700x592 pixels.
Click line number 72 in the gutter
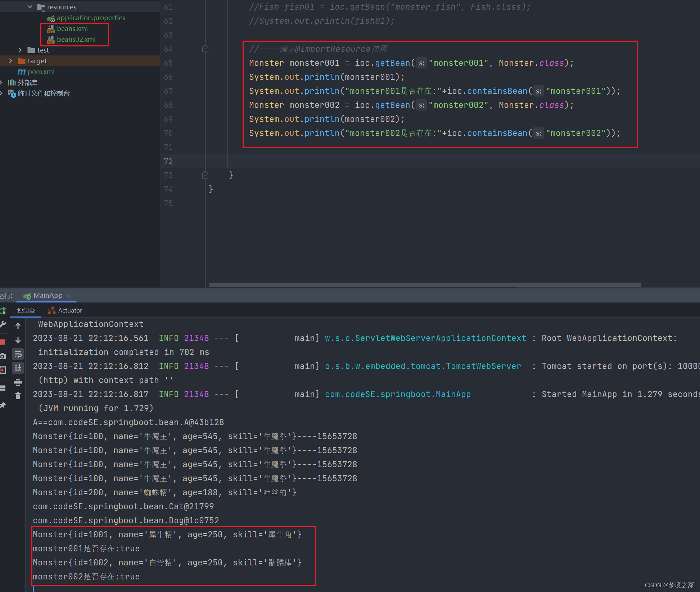pos(168,161)
